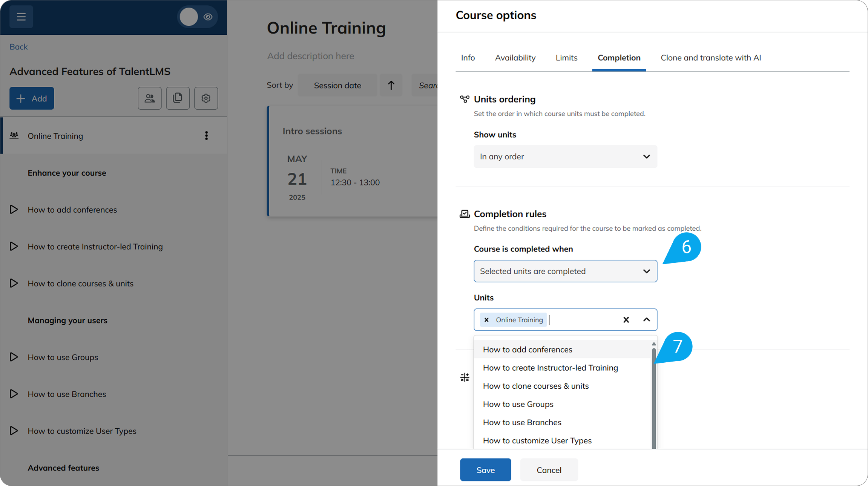Click the grid icon below Completion rules
Image resolution: width=868 pixels, height=486 pixels.
(465, 377)
